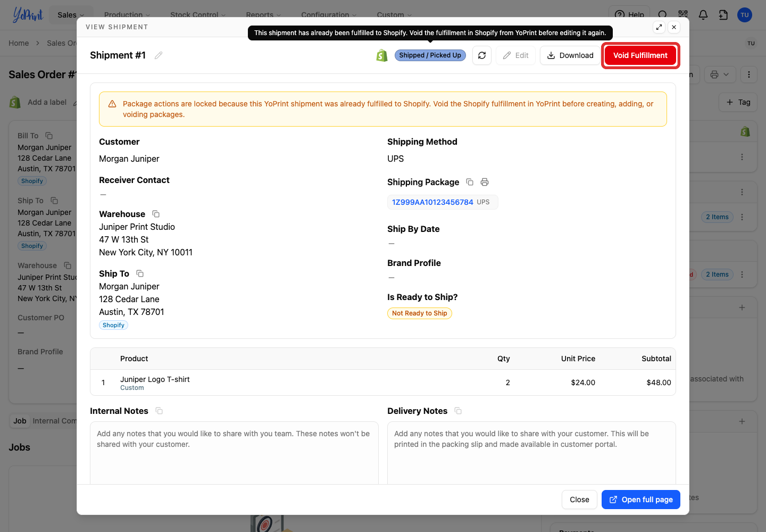Click the Shipped / Picked Up status badge
Viewport: 766px width, 532px height.
pos(430,55)
